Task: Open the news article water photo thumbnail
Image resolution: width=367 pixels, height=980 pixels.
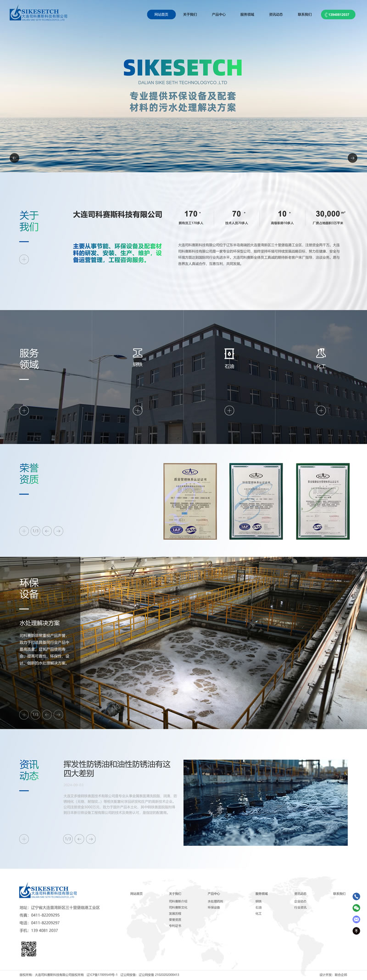Action: point(265,803)
